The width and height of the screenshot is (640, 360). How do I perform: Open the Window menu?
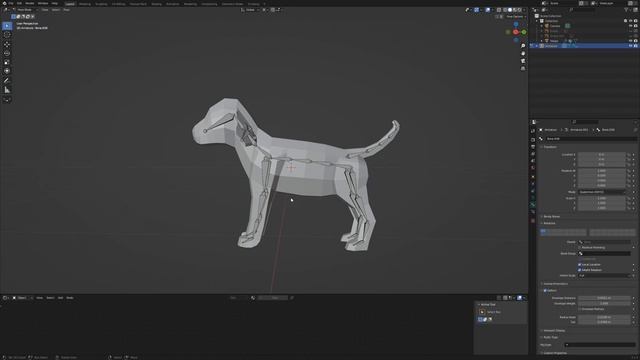43,3
